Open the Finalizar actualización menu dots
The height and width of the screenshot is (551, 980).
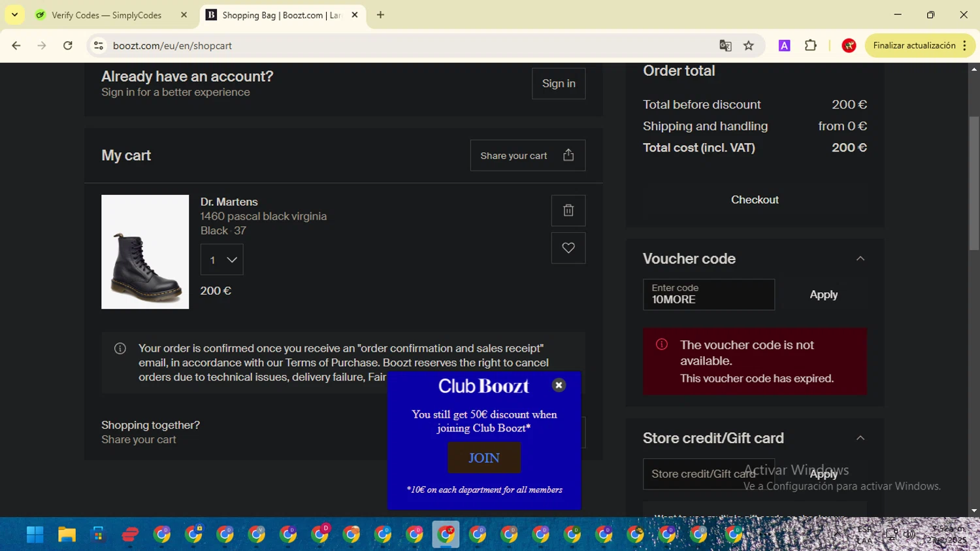tap(964, 46)
